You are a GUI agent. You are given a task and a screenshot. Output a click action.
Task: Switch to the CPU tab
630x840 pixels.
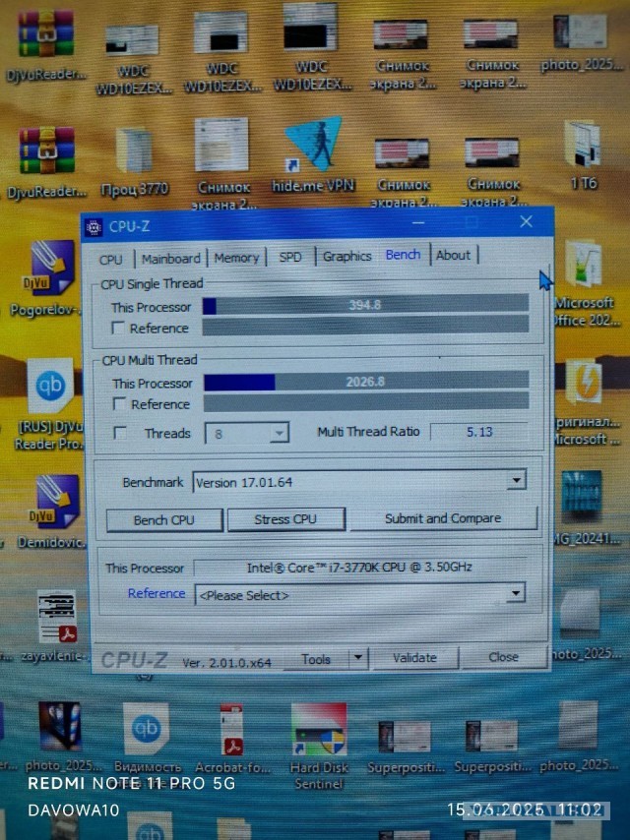[111, 260]
